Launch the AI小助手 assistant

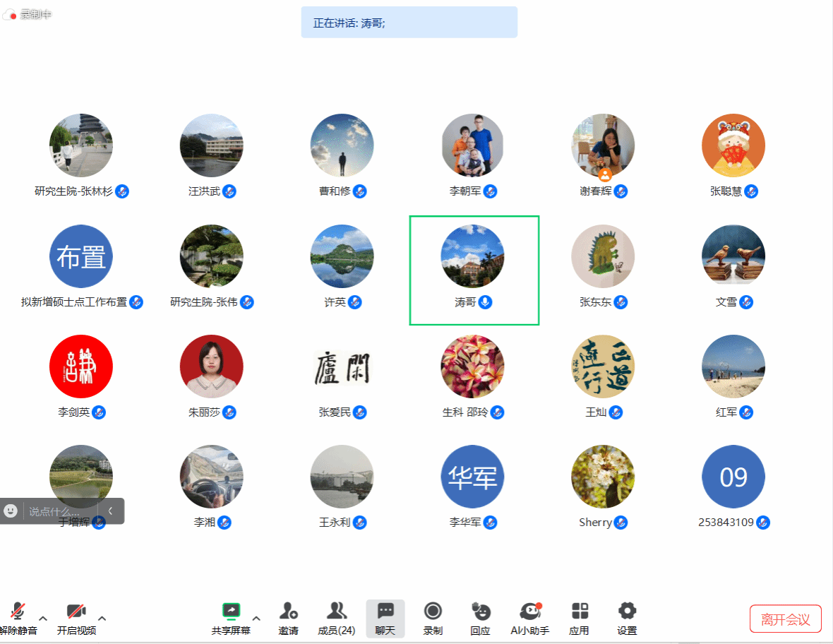point(529,612)
